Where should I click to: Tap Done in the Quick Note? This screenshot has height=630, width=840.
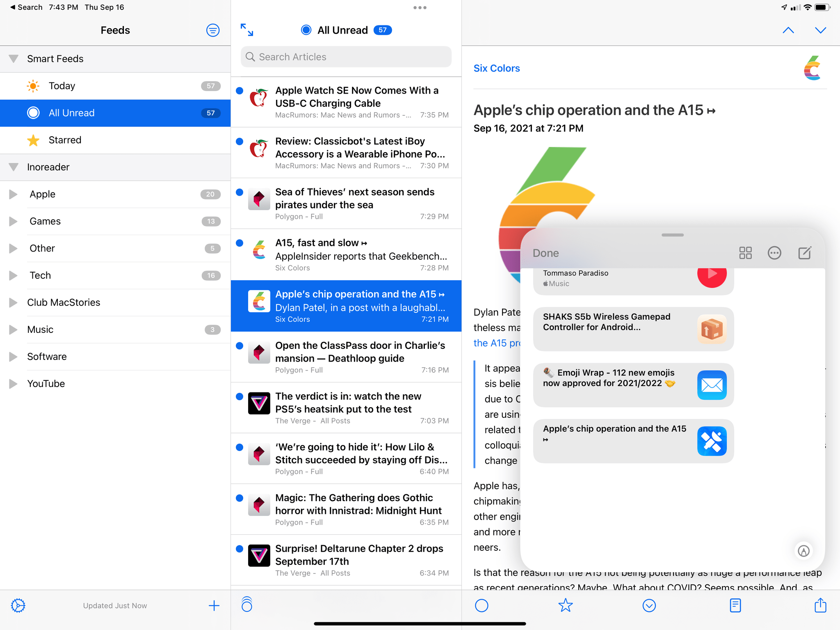(x=546, y=253)
